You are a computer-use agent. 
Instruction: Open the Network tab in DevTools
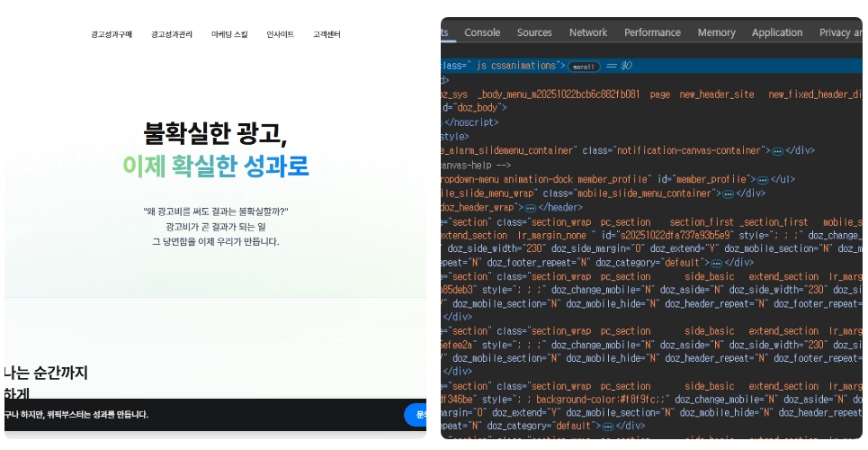588,32
